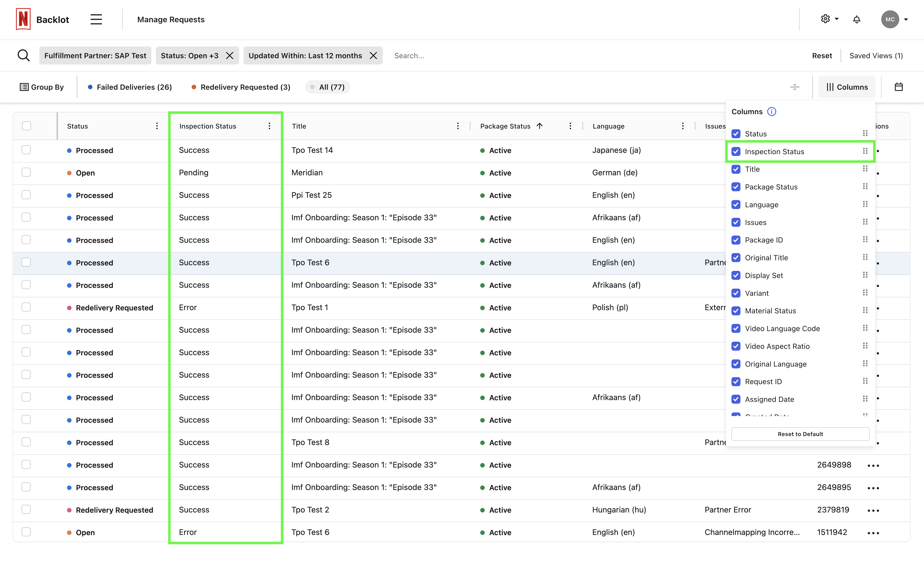Click the row density adjust icon
This screenshot has height=579, width=924.
(x=794, y=87)
